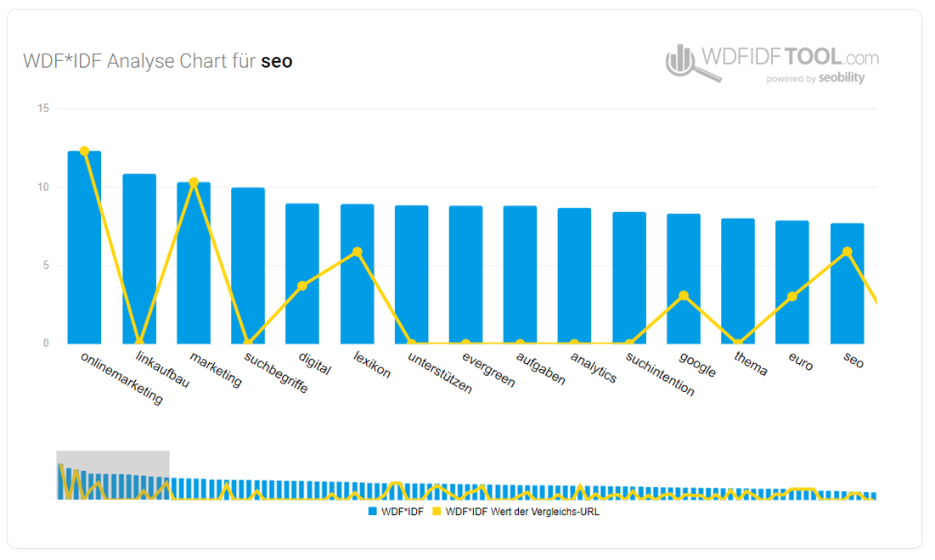Click the yellow data point above lexikon

(358, 252)
